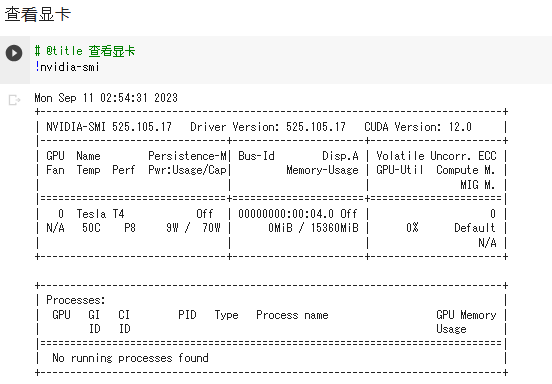The height and width of the screenshot is (384, 552).
Task: Click the Default compute mode text
Action: coord(475,228)
